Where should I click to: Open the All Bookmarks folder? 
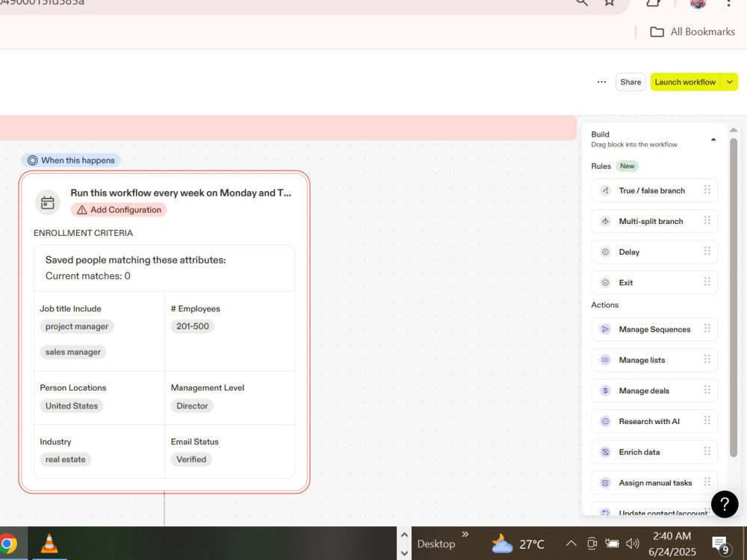coord(692,32)
